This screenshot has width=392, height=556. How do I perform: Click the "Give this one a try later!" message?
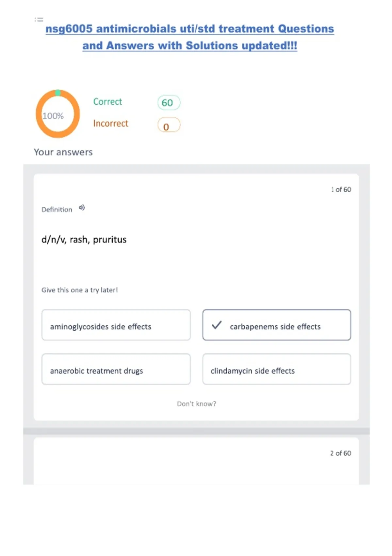79,290
